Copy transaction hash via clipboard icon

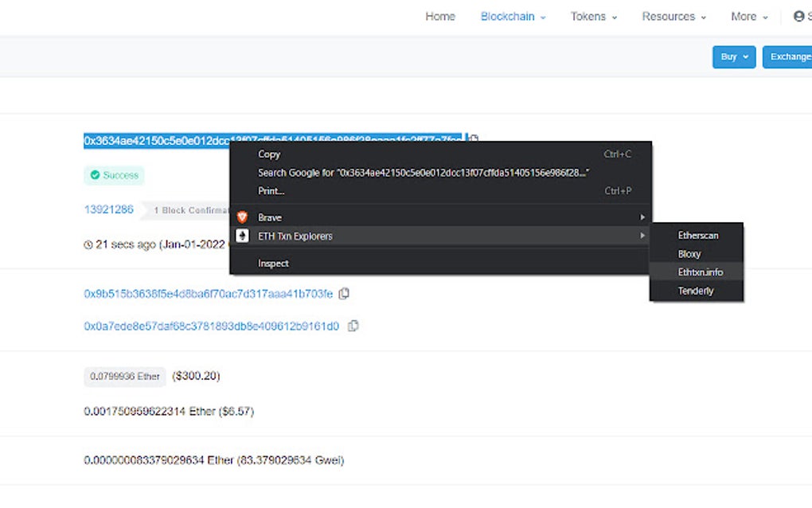tap(474, 139)
